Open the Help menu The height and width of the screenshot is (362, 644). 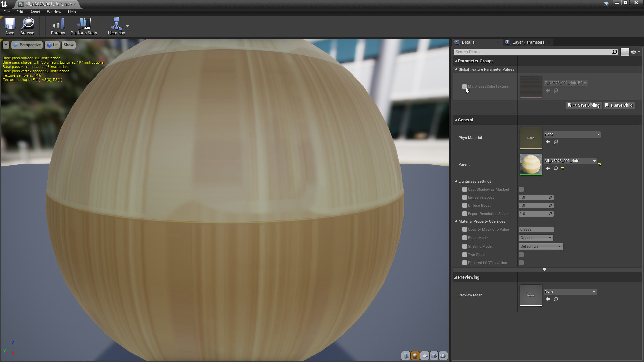[72, 12]
